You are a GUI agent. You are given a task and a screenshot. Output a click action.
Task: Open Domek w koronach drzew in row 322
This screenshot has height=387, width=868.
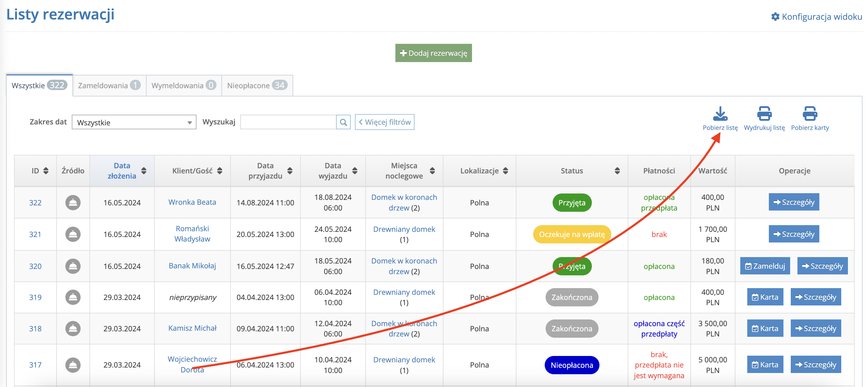pos(404,203)
